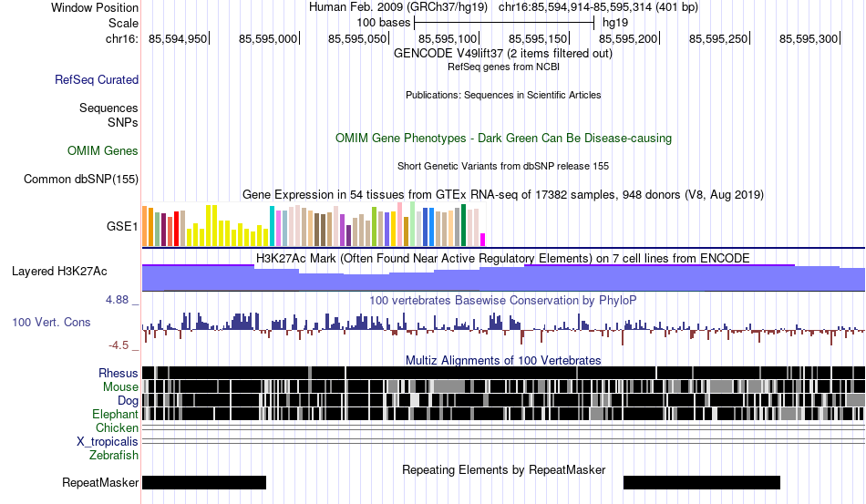866x504 pixels.
Task: Click the GSE1 gene label
Action: click(x=122, y=226)
